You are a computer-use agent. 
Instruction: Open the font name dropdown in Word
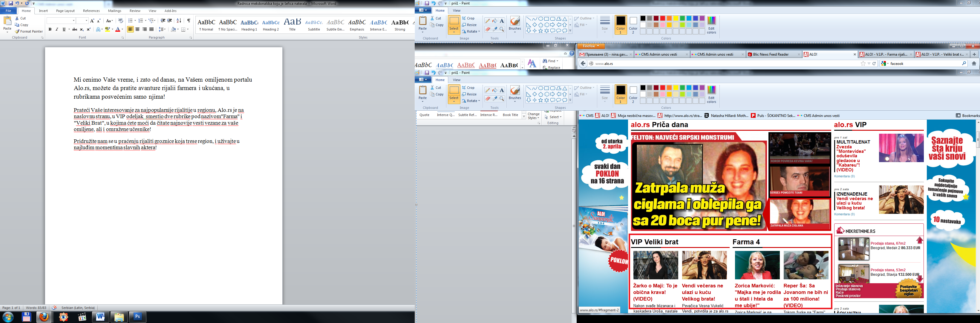[x=73, y=21]
